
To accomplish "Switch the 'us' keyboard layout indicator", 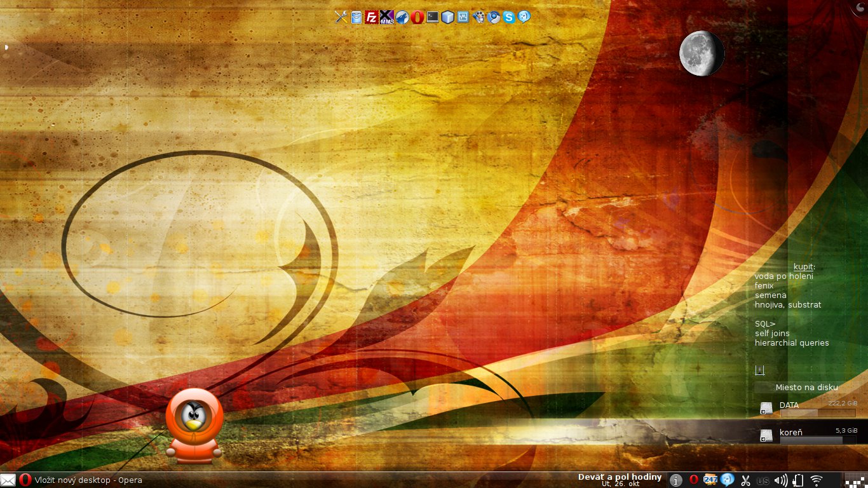I will point(763,480).
